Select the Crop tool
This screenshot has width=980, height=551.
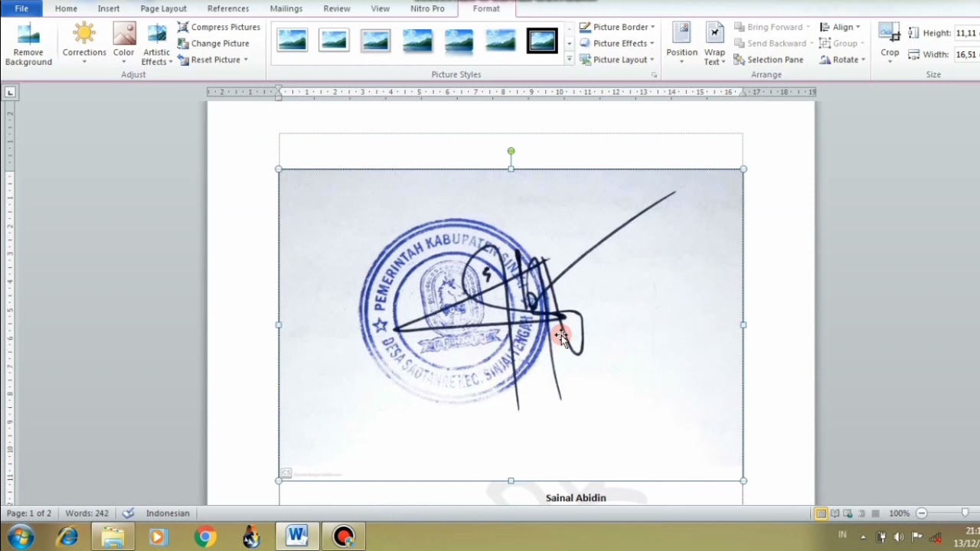(x=890, y=34)
